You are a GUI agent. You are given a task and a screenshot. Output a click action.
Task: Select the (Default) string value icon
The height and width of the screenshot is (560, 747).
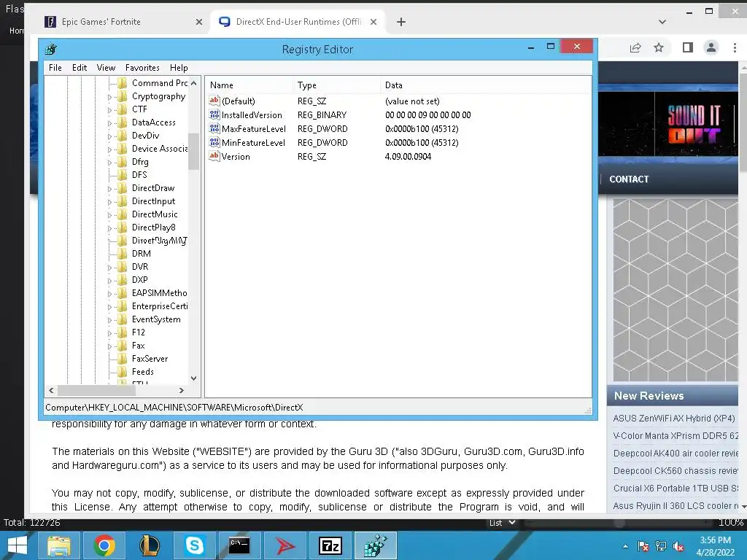(x=214, y=101)
